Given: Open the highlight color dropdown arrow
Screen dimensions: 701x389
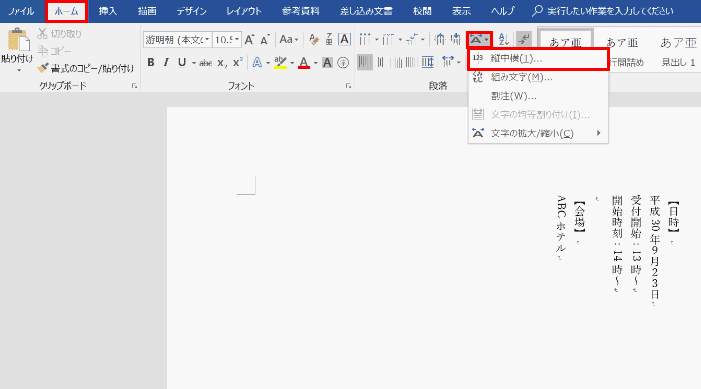Looking at the screenshot, I should [292, 63].
